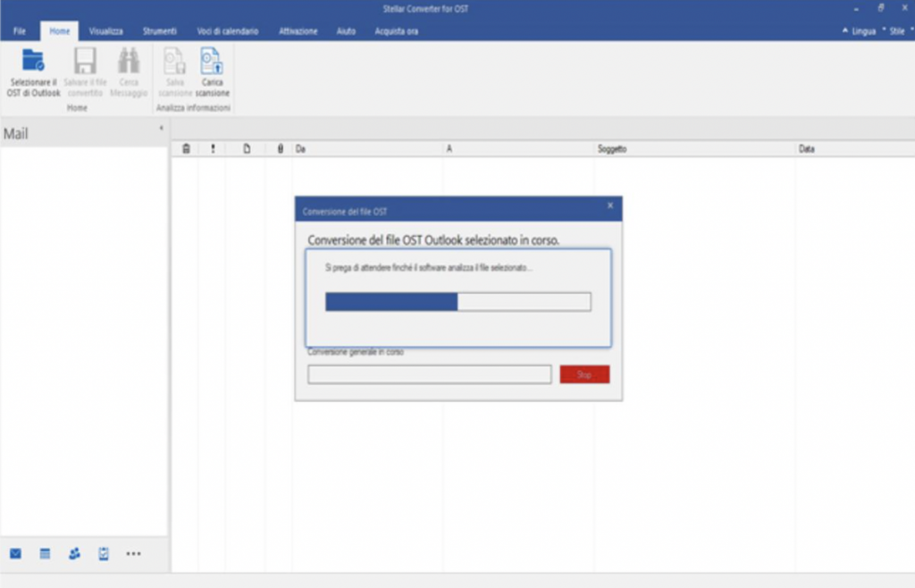The image size is (915, 588).
Task: Click the Mail pane heading
Action: 16,133
